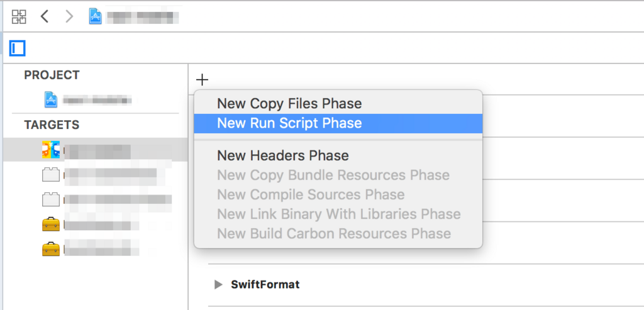Select the colorful app target icon
The height and width of the screenshot is (310, 644).
(51, 150)
